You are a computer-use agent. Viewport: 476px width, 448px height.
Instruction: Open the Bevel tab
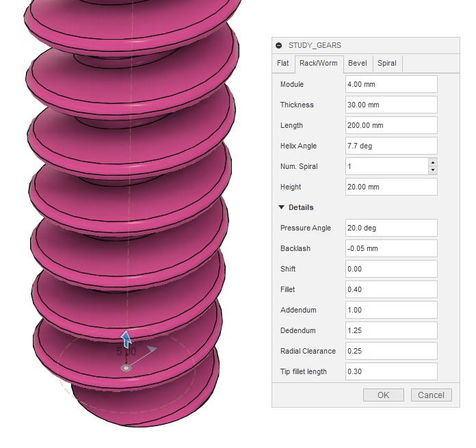[x=357, y=64]
